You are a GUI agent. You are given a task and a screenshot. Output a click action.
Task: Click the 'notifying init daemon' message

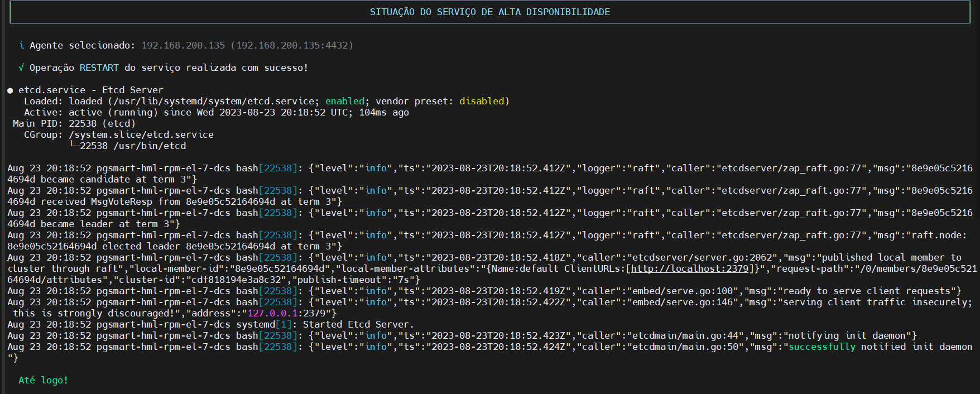tap(847, 335)
